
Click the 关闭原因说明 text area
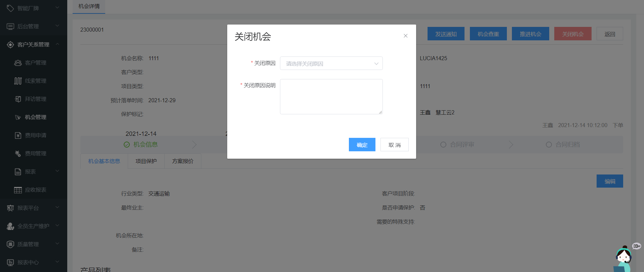click(331, 97)
